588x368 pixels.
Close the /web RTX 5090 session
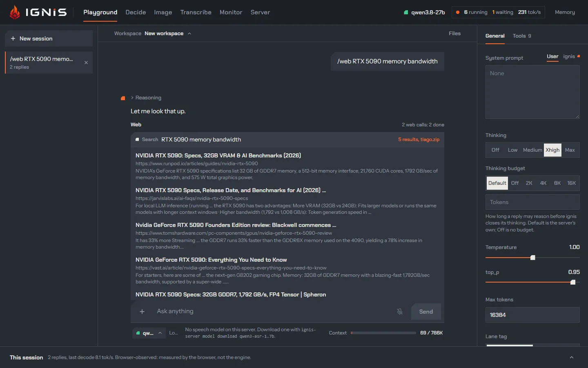pos(86,63)
